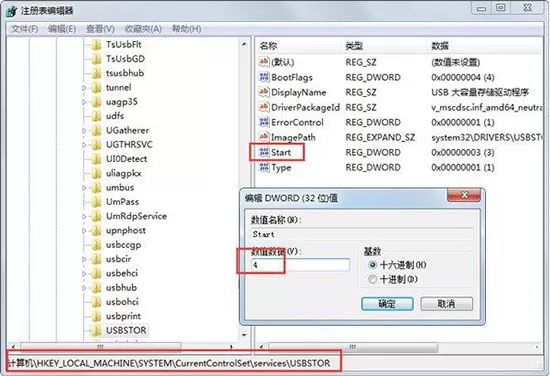Open the 帮助(H) menu

point(186,29)
